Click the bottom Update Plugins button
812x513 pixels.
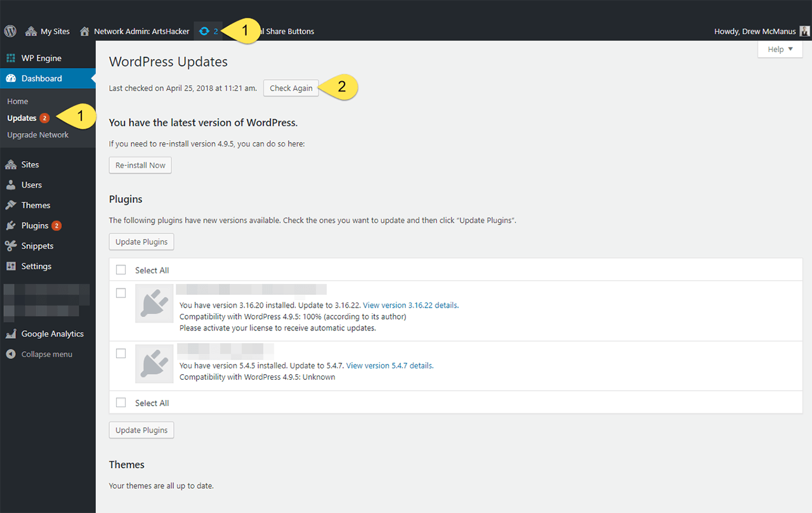[141, 430]
